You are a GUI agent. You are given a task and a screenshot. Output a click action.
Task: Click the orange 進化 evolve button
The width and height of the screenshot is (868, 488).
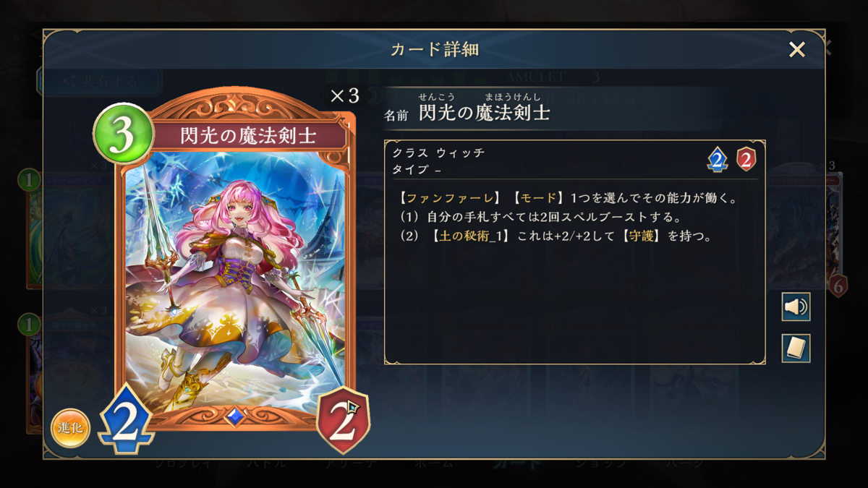(70, 428)
